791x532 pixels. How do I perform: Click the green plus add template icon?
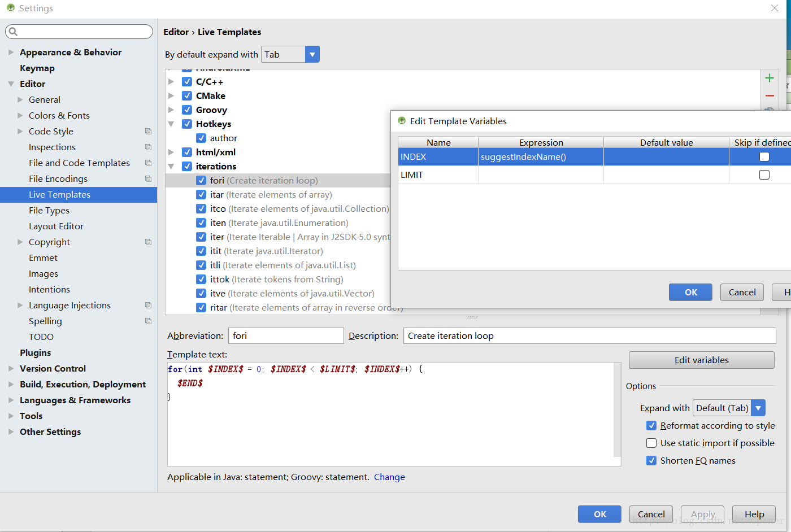tap(770, 78)
